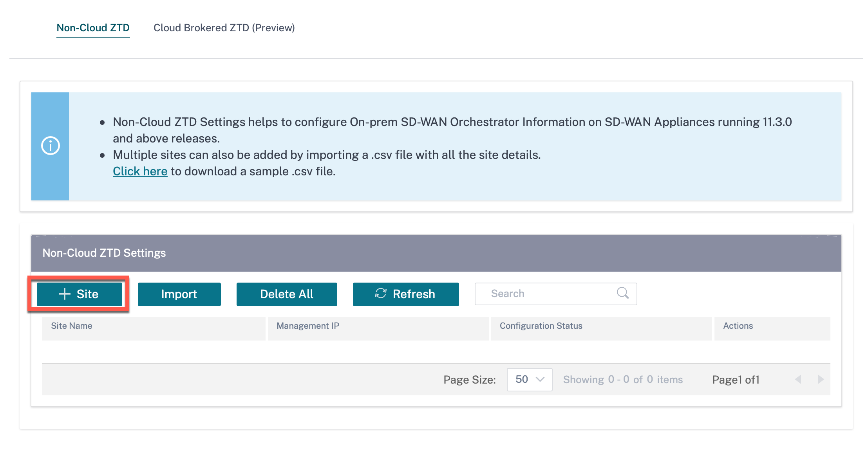
Task: Click the Non-Cloud ZTD Settings panel title
Action: (104, 253)
